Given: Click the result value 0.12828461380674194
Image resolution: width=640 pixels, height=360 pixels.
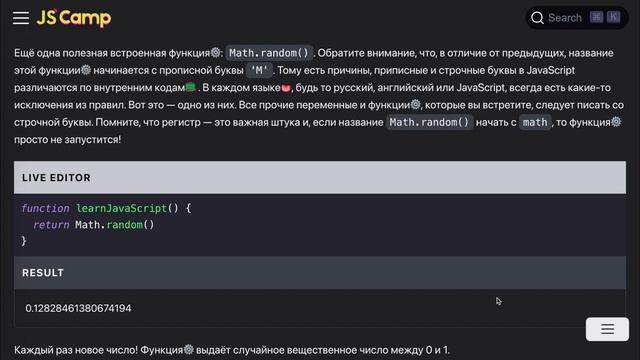Looking at the screenshot, I should pos(78,308).
